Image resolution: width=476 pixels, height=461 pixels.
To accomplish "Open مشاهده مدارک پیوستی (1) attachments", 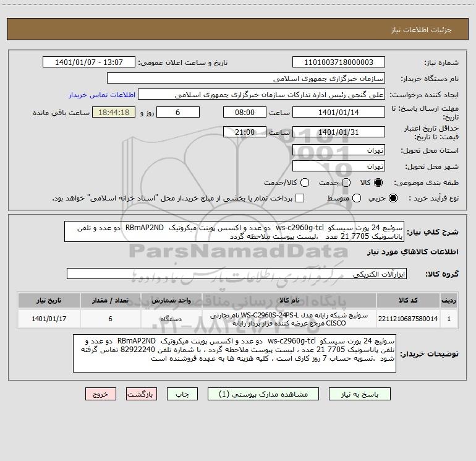I will (x=263, y=394).
